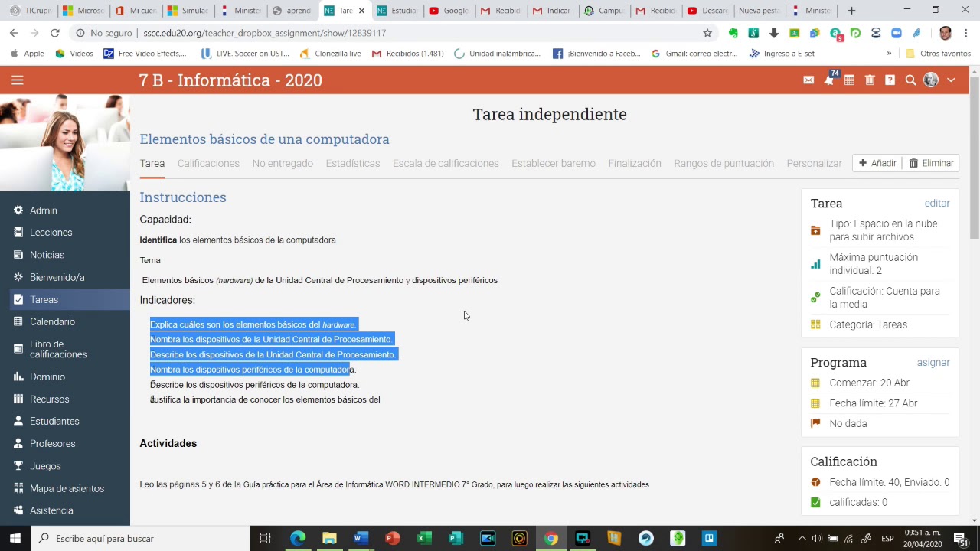The height and width of the screenshot is (551, 980).
Task: Click the Añadir button
Action: click(x=877, y=163)
